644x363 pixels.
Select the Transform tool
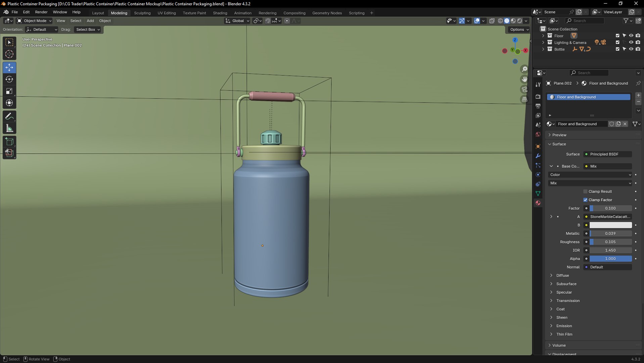[x=9, y=103]
